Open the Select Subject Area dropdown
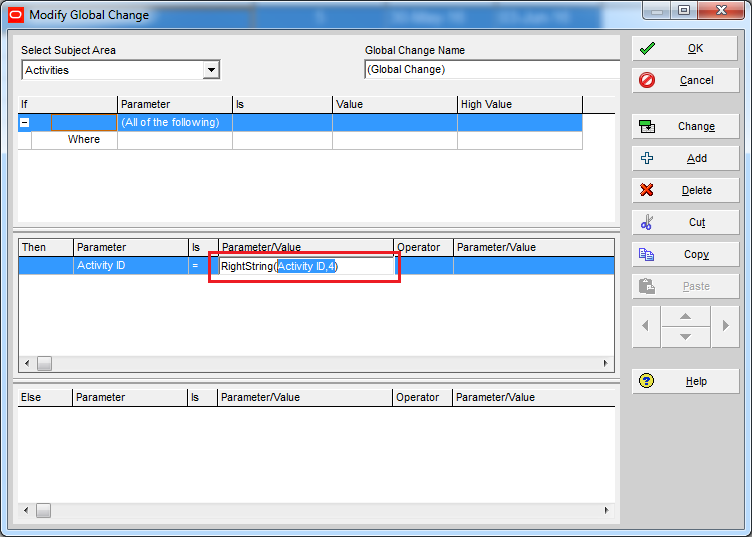 tap(210, 70)
